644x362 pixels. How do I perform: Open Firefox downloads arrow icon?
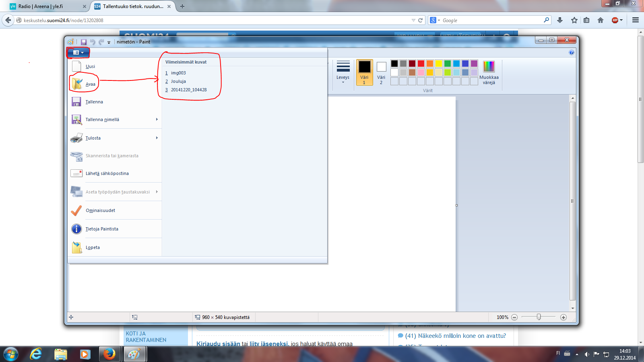coord(560,20)
